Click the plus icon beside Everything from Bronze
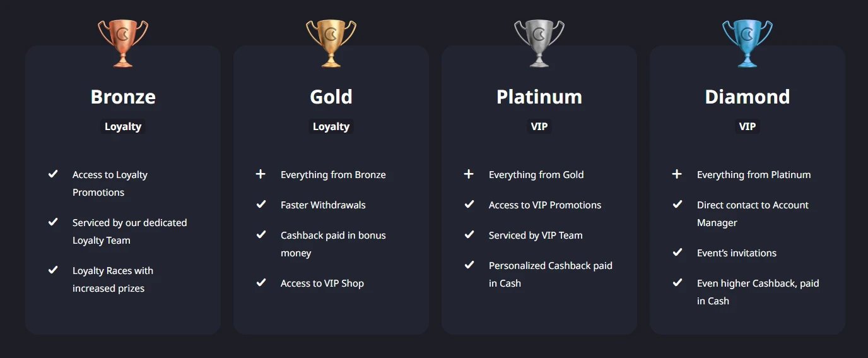This screenshot has width=868, height=358. click(261, 174)
